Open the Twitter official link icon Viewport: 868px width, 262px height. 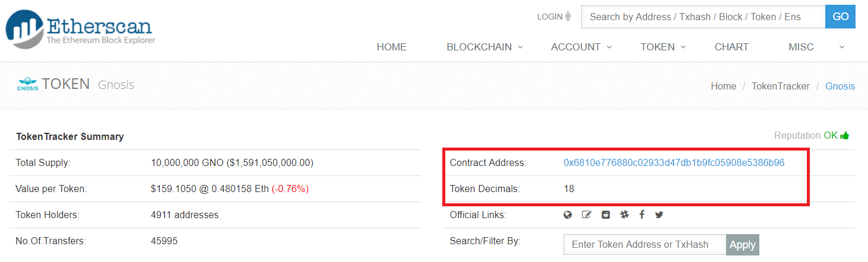point(659,215)
